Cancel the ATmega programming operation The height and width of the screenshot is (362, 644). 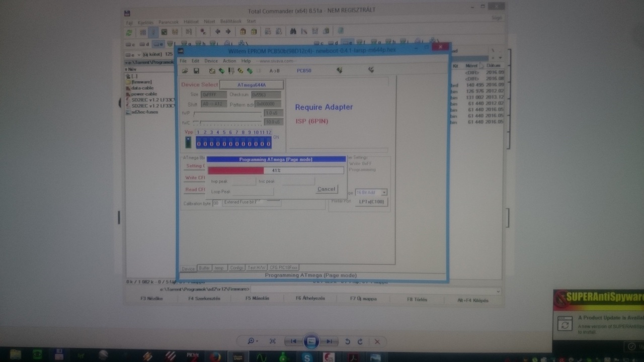326,190
